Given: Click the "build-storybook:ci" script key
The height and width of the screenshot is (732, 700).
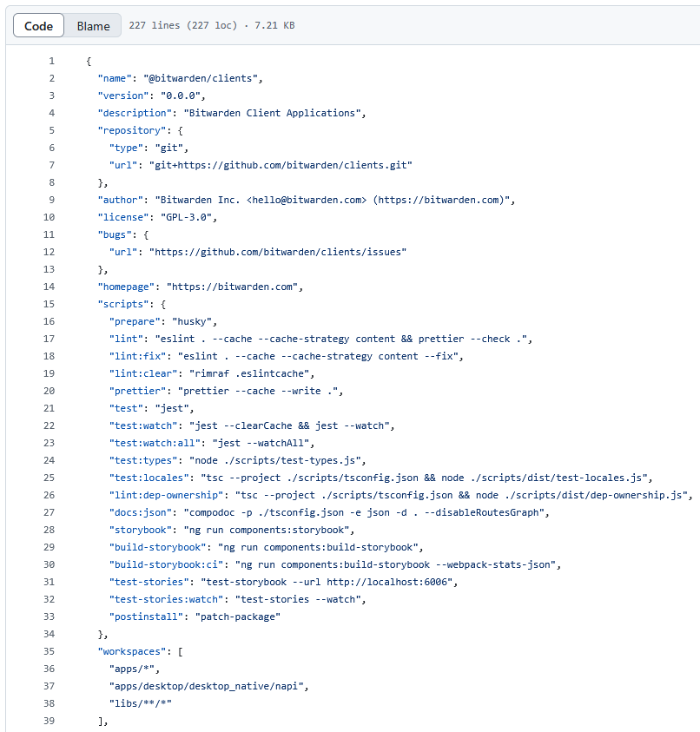Looking at the screenshot, I should 166,564.
